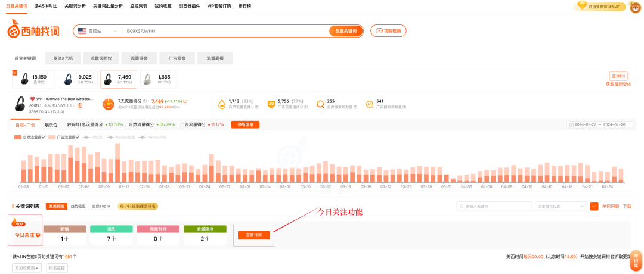Switch to the 广告洞察 tab
This screenshot has height=274, width=644.
coord(177,58)
